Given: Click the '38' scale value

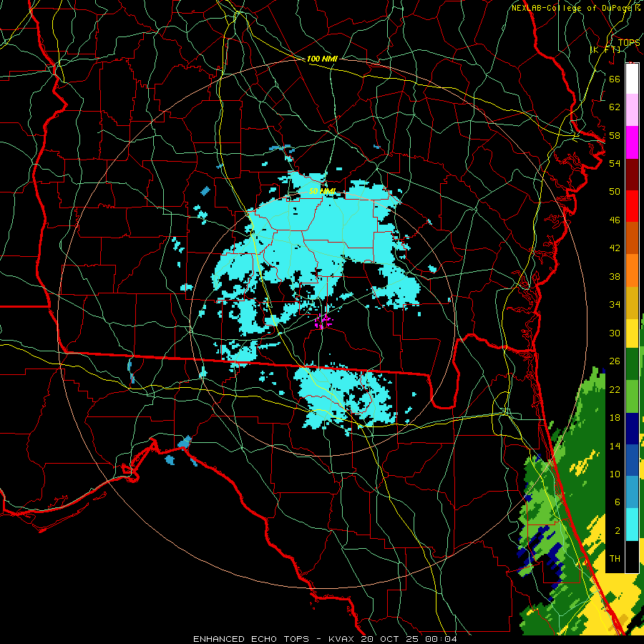Looking at the screenshot, I should pos(615,276).
